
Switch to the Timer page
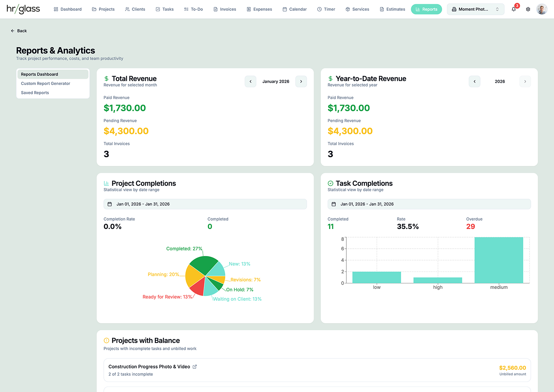326,9
